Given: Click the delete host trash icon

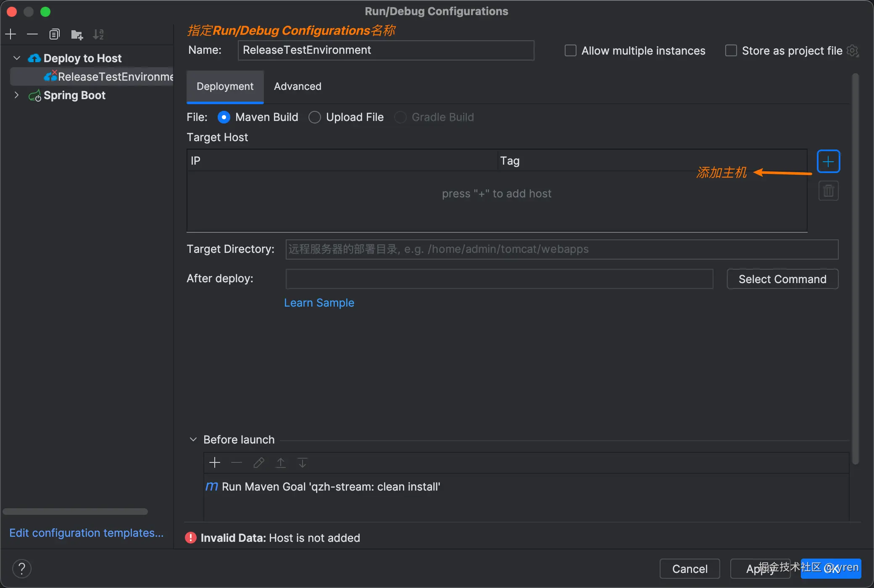Looking at the screenshot, I should [828, 191].
